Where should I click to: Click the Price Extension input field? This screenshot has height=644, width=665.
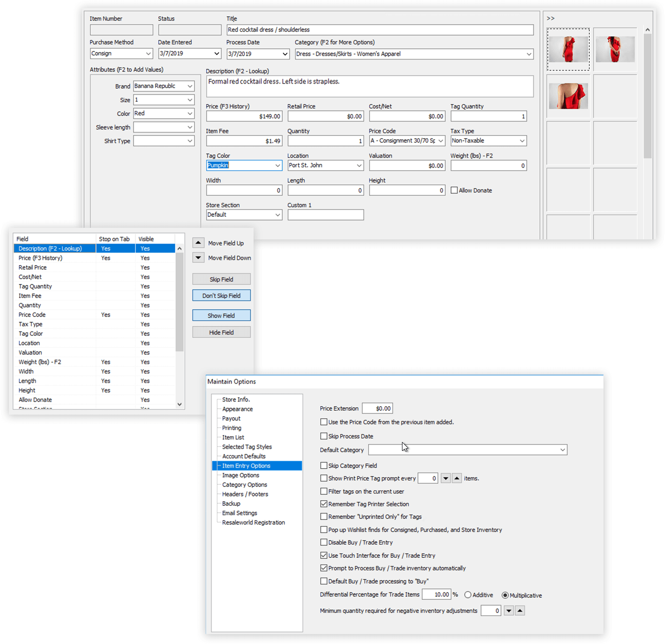pos(377,408)
